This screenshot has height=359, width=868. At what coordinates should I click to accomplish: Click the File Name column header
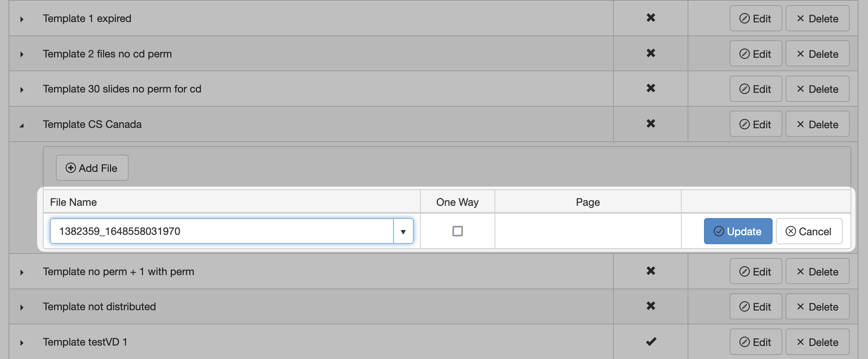click(x=73, y=202)
